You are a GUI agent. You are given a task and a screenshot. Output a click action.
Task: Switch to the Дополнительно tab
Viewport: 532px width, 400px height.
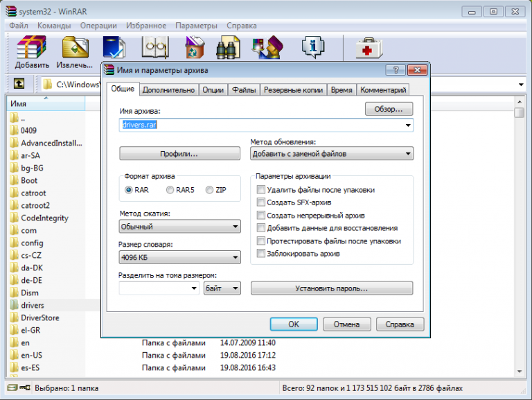[168, 90]
